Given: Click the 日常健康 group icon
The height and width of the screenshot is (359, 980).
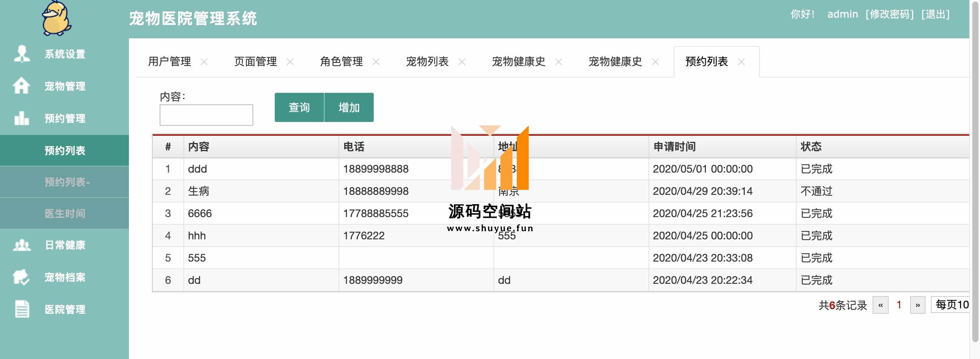Looking at the screenshot, I should tap(21, 245).
